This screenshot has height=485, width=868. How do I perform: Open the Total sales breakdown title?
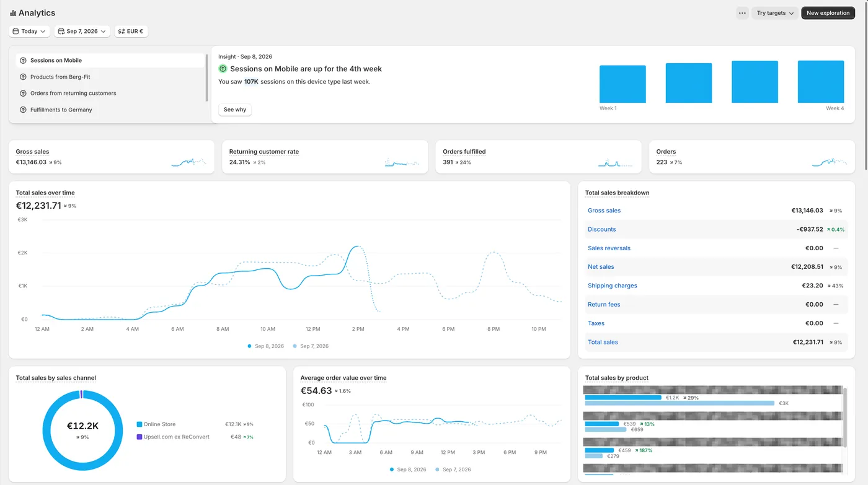(x=618, y=193)
